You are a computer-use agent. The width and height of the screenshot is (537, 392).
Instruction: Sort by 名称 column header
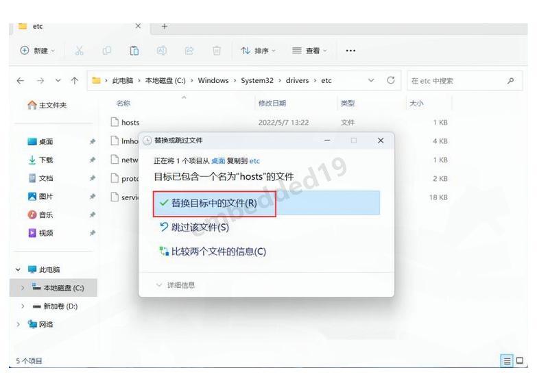pyautogui.click(x=123, y=103)
